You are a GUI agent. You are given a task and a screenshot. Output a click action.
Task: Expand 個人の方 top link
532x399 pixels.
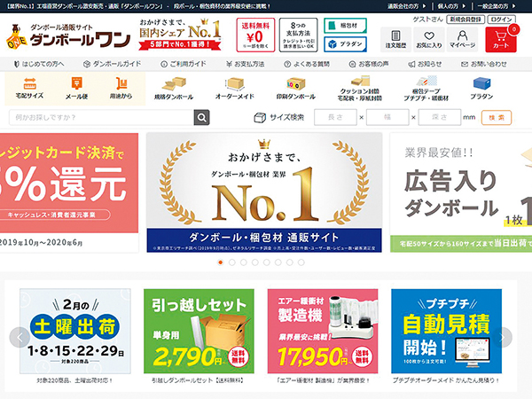(451, 6)
